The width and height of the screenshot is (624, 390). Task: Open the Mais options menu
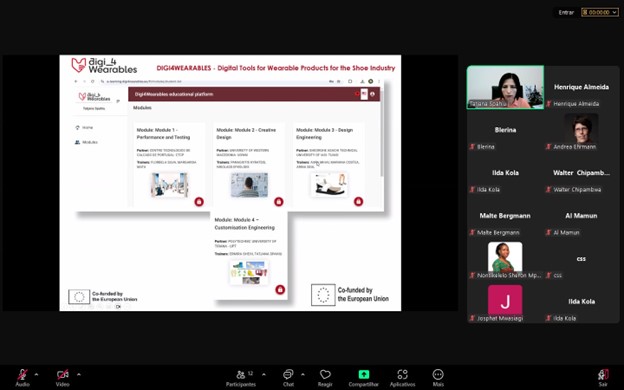(438, 378)
